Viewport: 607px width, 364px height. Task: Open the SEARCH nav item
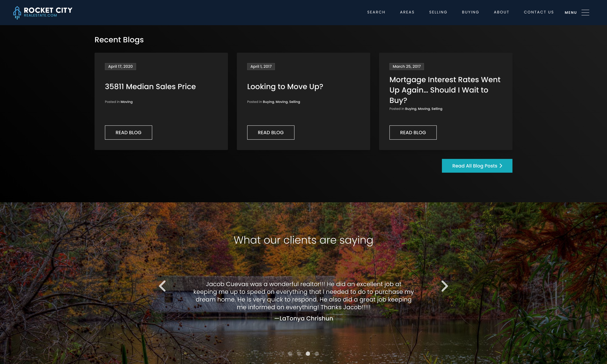click(x=376, y=12)
